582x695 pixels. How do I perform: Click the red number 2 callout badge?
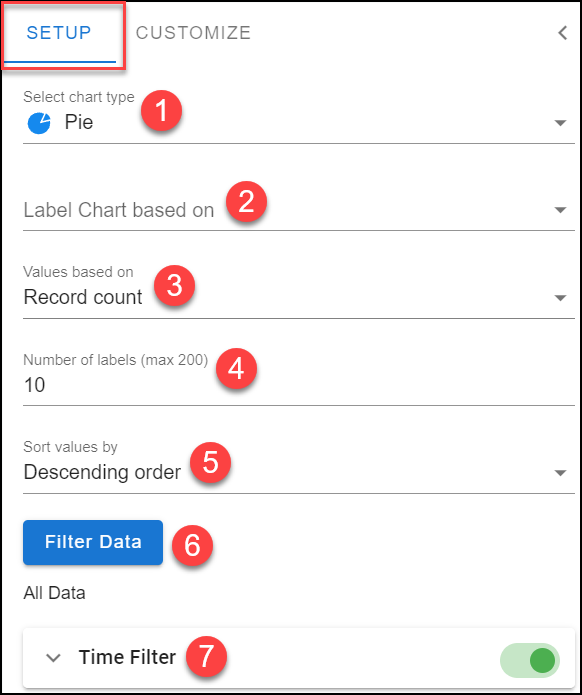pyautogui.click(x=246, y=201)
